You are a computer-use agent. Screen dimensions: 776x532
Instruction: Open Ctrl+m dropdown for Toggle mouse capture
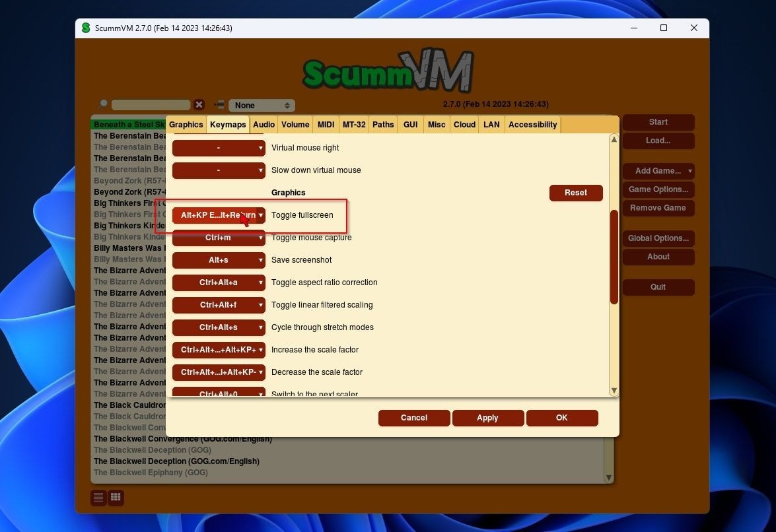click(x=219, y=238)
